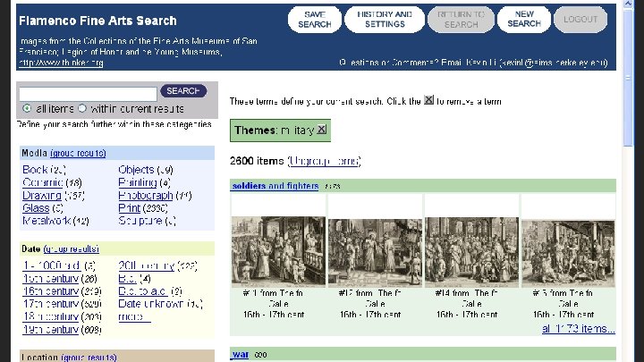Open the #12 engraving thumbnail

tap(375, 252)
